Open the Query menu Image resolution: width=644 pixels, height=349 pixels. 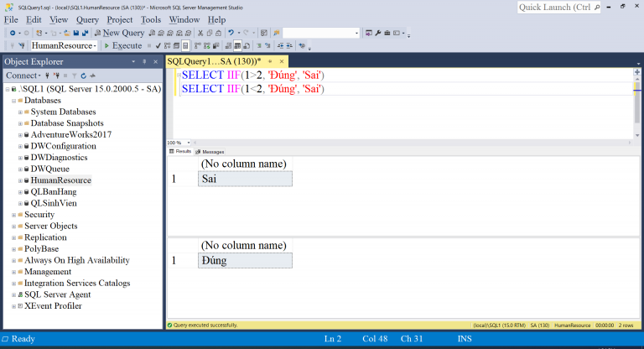pos(87,19)
